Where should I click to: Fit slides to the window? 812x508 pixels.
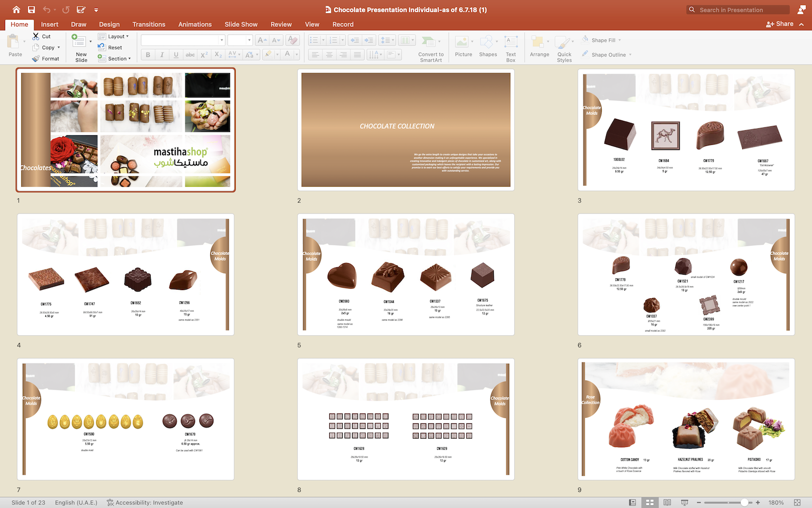[x=797, y=503]
